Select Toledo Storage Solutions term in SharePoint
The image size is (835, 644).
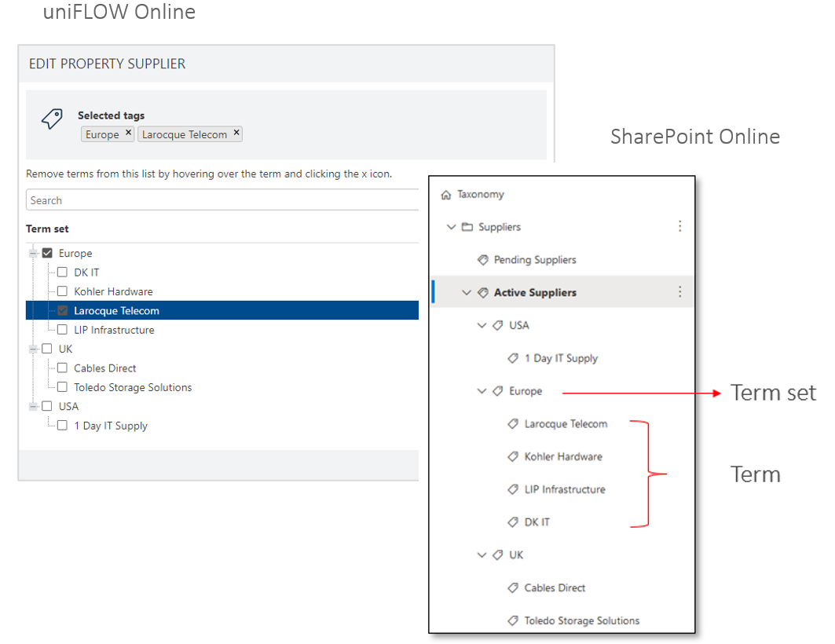pos(582,620)
